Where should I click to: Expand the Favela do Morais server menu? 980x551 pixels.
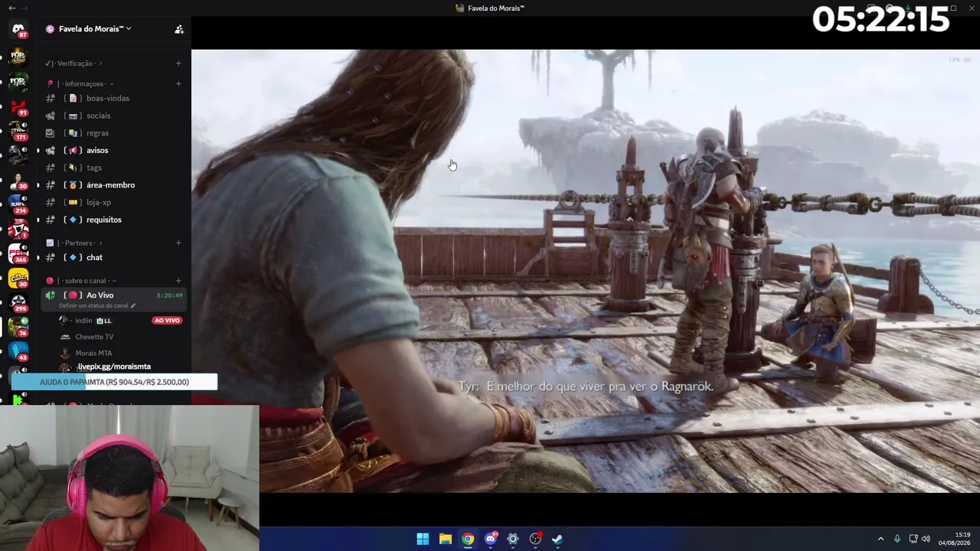(93, 29)
